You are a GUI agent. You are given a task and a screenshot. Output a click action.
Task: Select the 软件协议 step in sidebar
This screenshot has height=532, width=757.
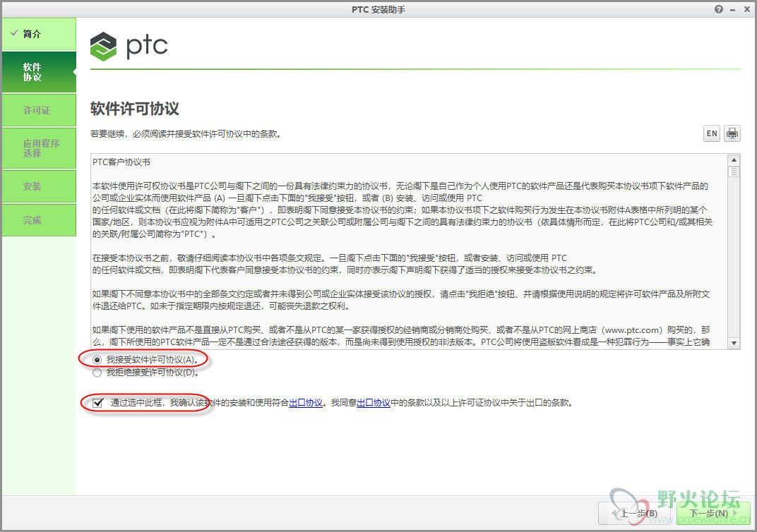[x=39, y=72]
